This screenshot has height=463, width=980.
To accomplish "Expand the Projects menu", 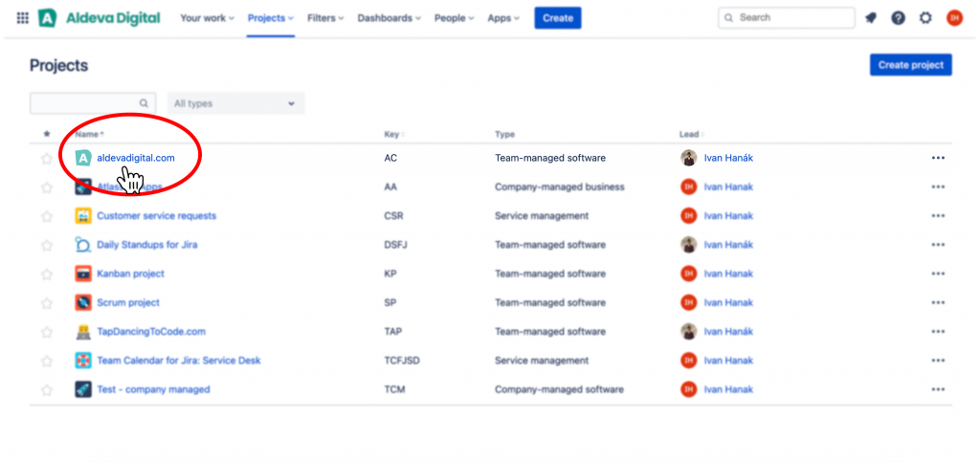I will 271,18.
